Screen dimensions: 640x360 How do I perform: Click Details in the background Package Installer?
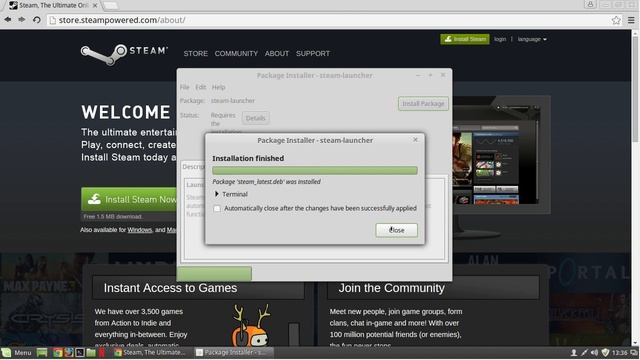pos(256,118)
